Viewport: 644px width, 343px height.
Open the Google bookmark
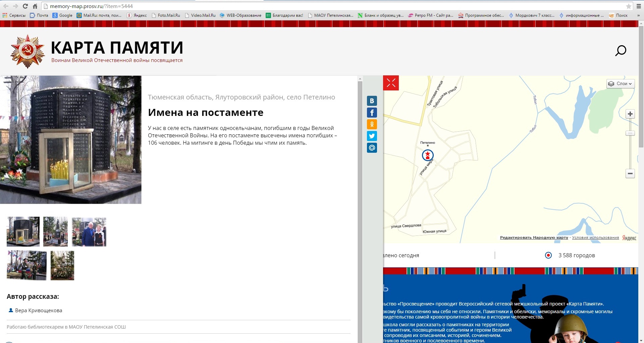coord(62,15)
